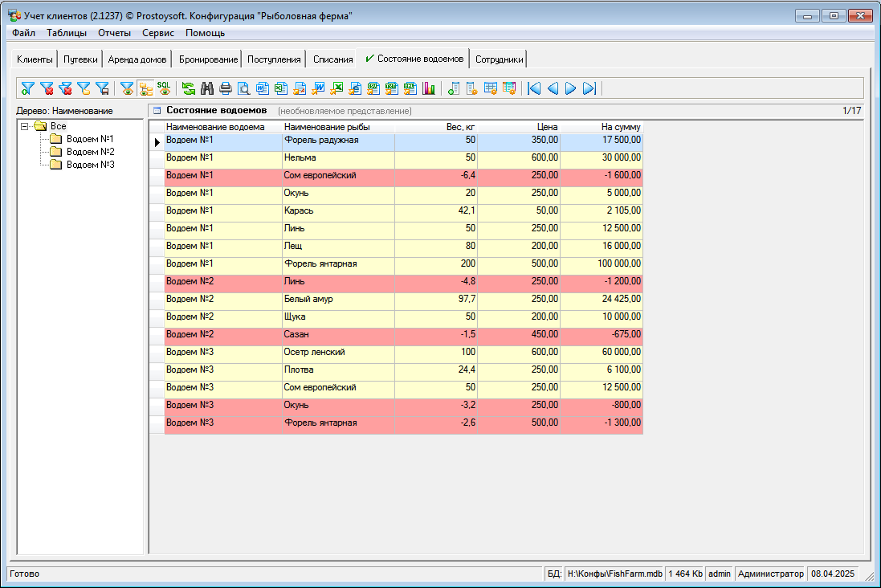Select 'Водоем №2' folder in tree
The image size is (881, 588).
click(89, 152)
